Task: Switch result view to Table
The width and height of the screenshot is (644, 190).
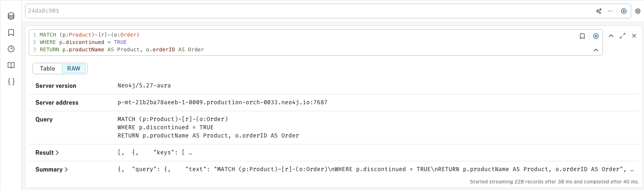Action: (47, 69)
